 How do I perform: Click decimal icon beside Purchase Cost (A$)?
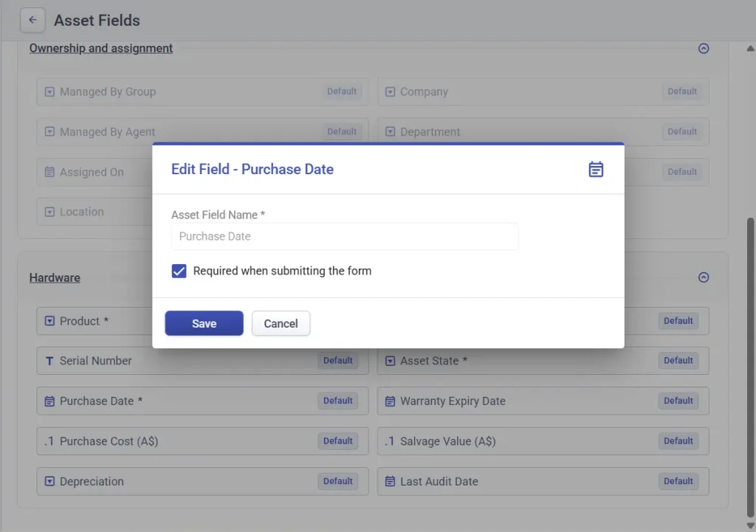[x=49, y=441]
